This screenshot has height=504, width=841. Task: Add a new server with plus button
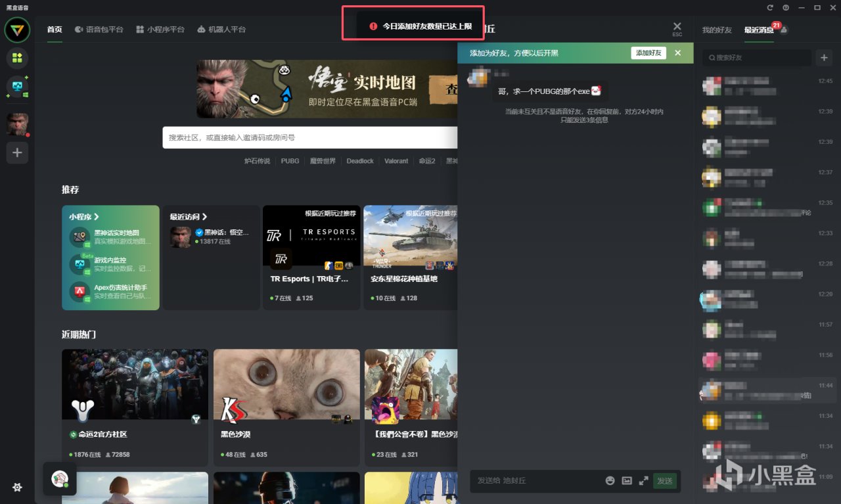[17, 153]
